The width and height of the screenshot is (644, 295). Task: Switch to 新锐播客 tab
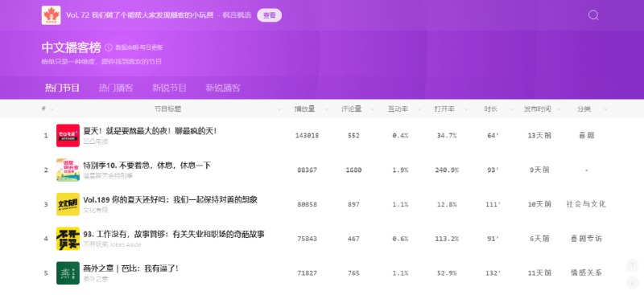[x=223, y=88]
